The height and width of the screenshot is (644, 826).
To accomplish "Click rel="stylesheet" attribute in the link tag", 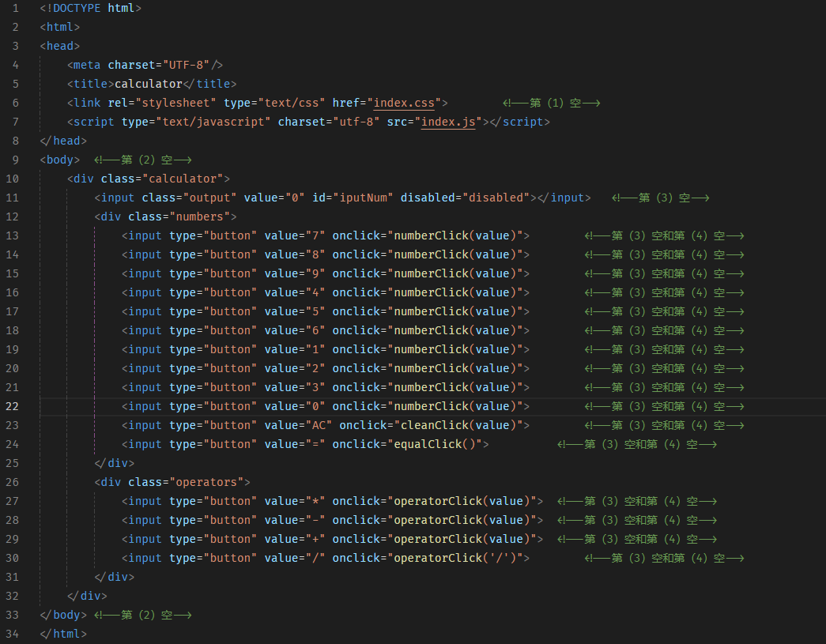I will point(162,103).
